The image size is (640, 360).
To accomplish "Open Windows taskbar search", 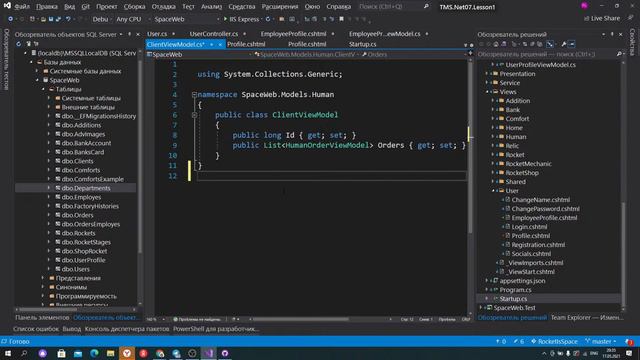I will 24,353.
